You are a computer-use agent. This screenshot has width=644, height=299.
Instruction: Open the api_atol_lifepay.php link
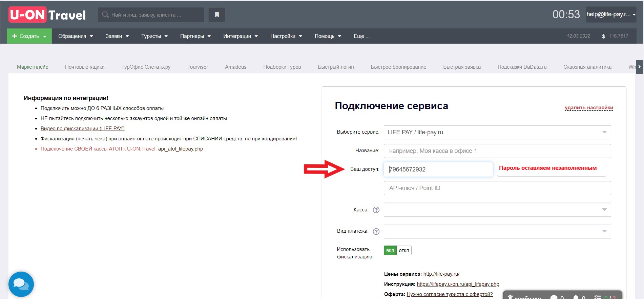point(181,149)
